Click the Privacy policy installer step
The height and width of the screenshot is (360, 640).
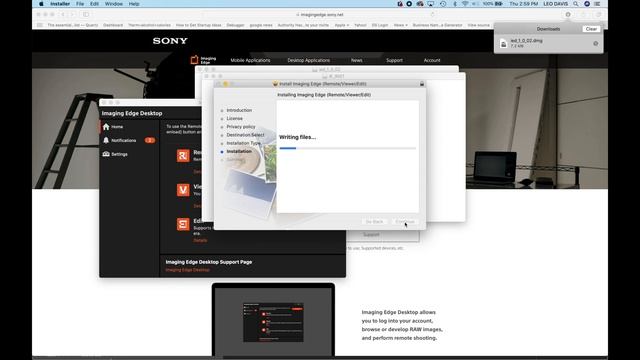(241, 127)
